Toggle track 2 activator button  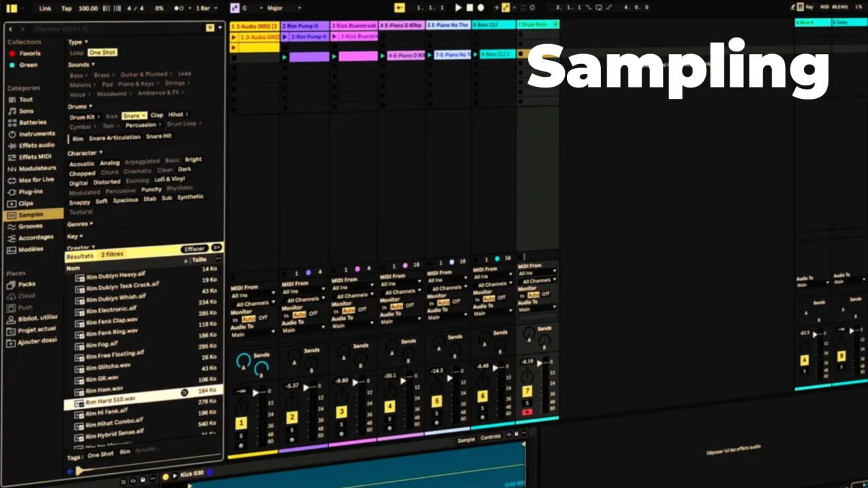(x=292, y=418)
